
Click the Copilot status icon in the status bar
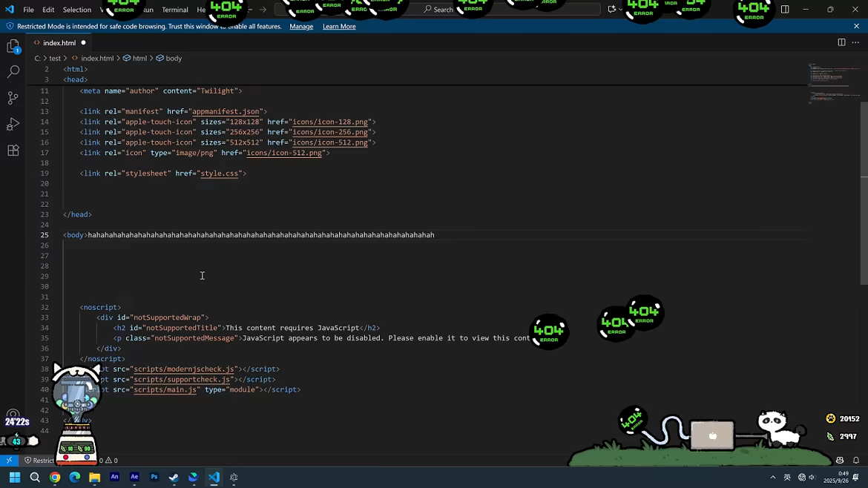pyautogui.click(x=840, y=461)
